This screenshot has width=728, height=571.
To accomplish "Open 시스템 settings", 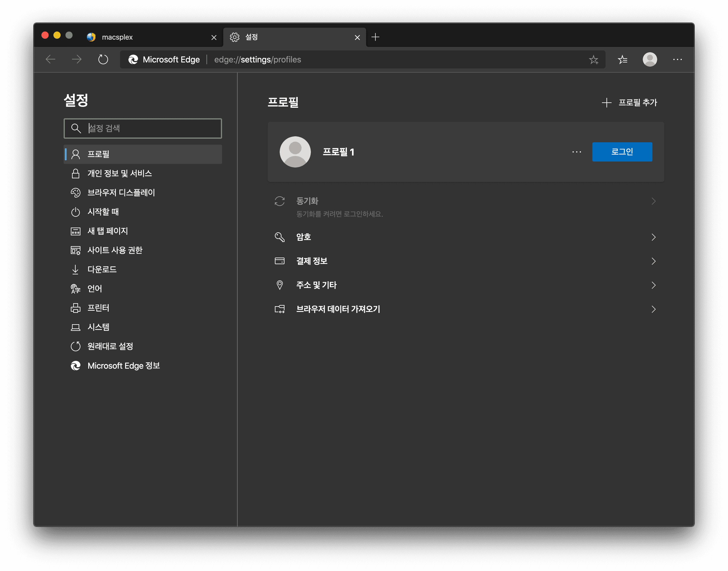I will pos(143,327).
